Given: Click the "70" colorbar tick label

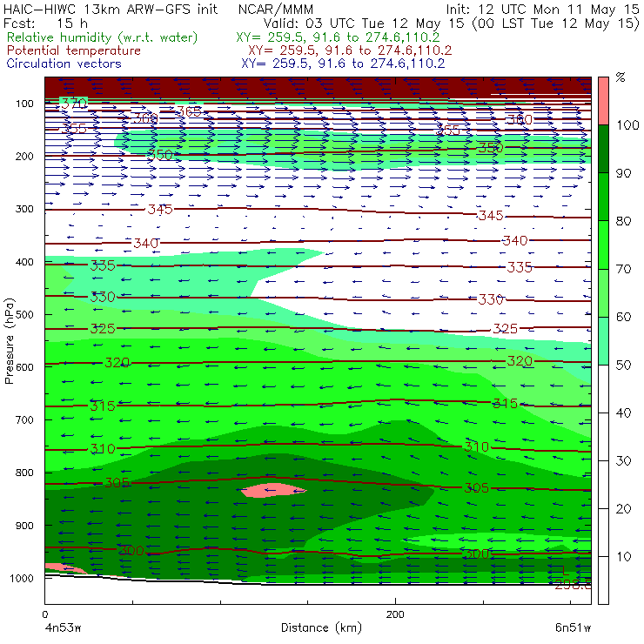Looking at the screenshot, I should 623,269.
